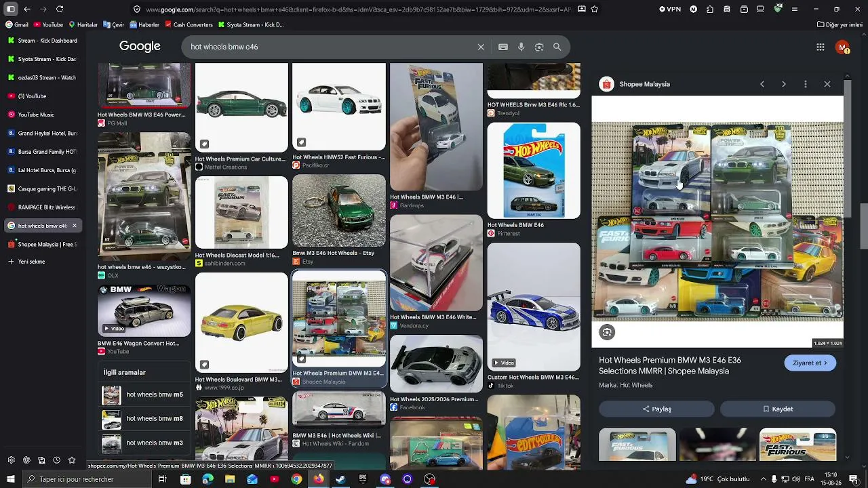The width and height of the screenshot is (868, 488).
Task: Open the Haritalar bookmark
Action: click(x=83, y=25)
